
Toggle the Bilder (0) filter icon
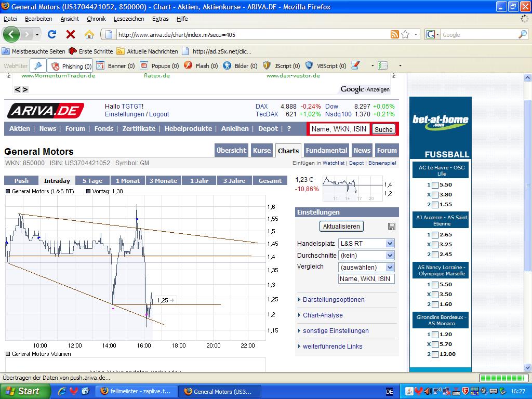[227, 65]
